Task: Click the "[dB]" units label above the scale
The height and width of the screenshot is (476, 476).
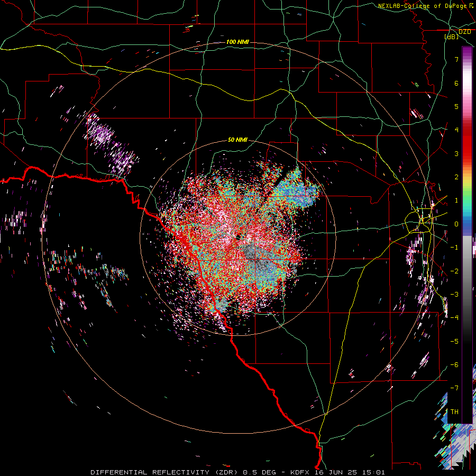Action: 452,36
